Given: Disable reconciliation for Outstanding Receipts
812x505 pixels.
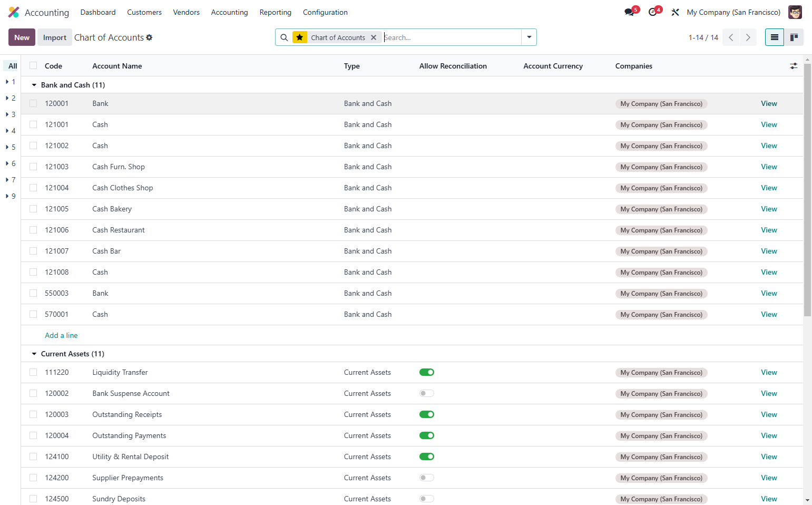Looking at the screenshot, I should [x=427, y=414].
